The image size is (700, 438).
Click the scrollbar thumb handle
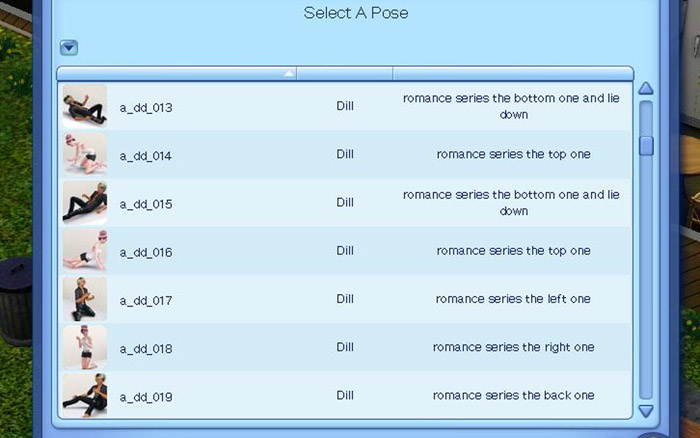tap(646, 146)
